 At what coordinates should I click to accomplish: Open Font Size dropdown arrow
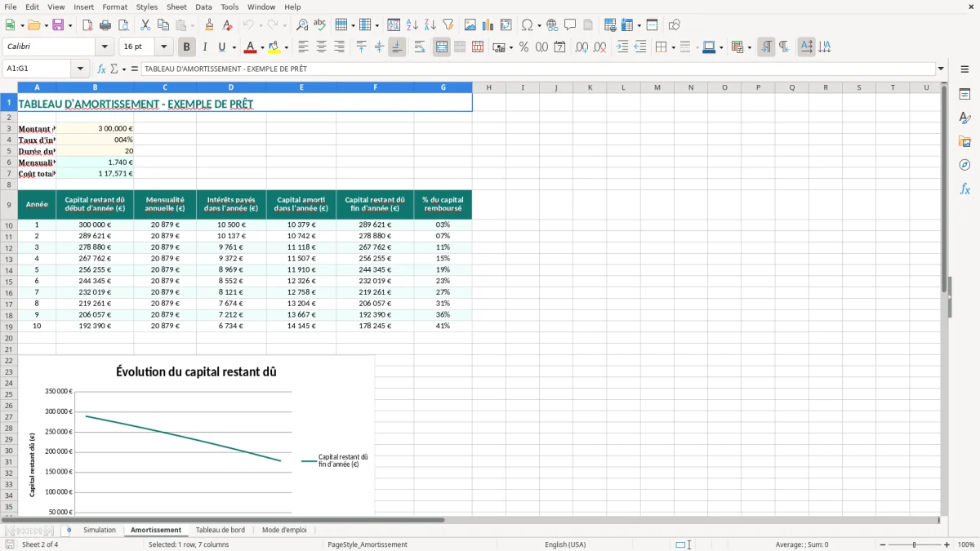click(163, 47)
